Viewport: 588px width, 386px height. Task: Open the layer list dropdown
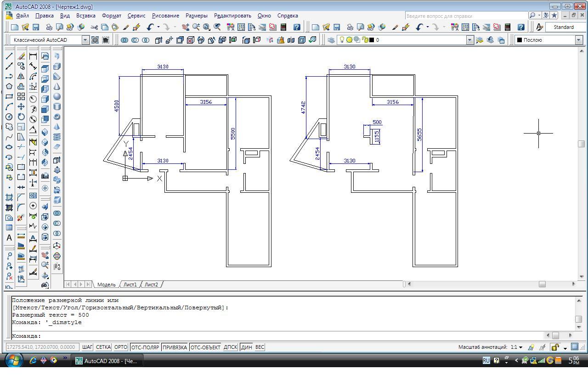click(469, 40)
